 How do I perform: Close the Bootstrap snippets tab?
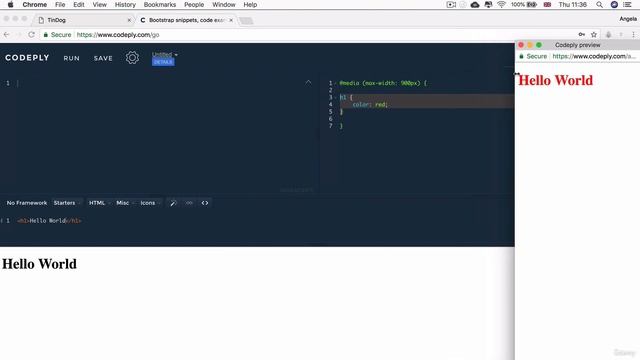231,20
